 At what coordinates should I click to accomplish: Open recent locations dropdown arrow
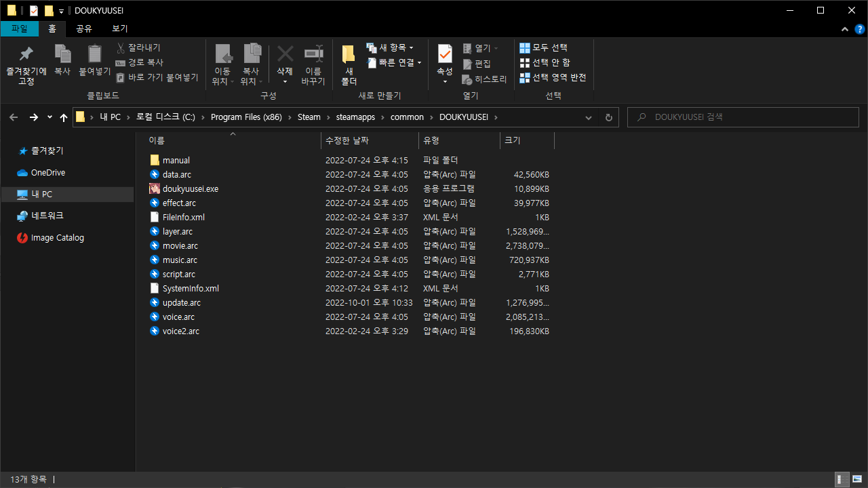[50, 117]
